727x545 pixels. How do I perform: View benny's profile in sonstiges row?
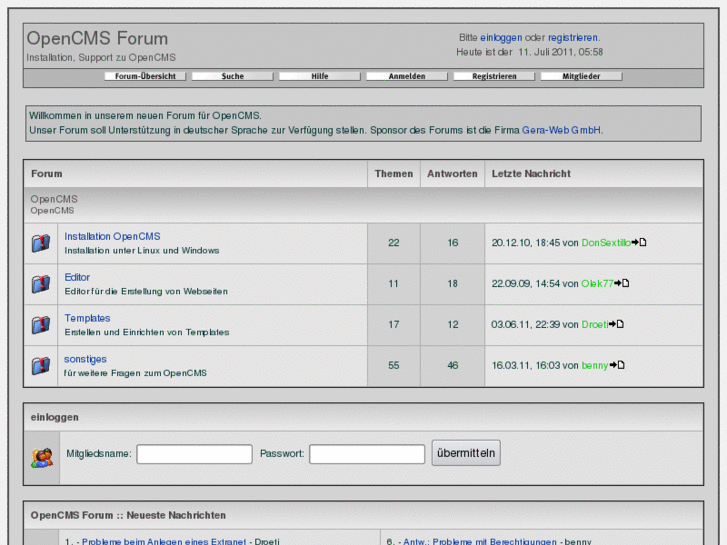[595, 365]
